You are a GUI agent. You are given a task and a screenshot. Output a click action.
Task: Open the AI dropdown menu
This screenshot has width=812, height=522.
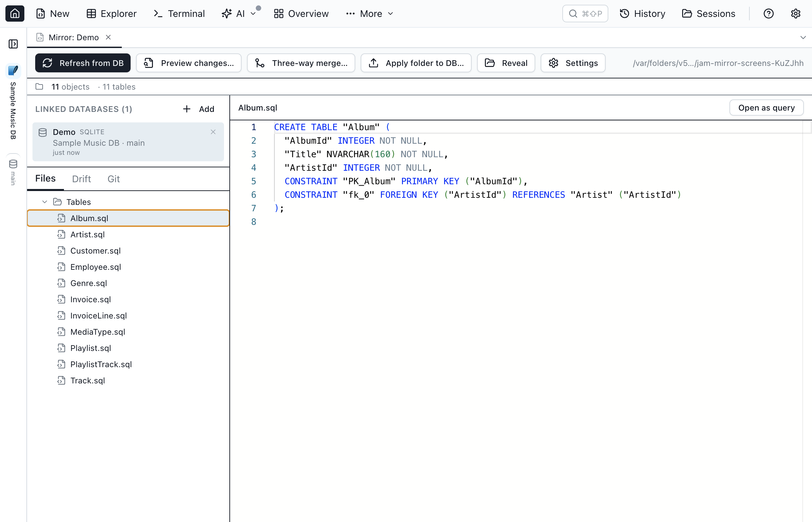click(239, 14)
